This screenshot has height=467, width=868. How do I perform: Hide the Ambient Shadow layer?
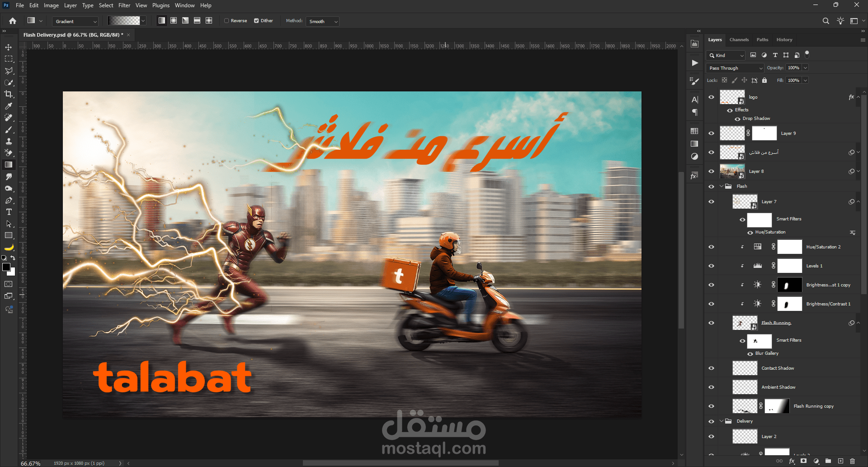[711, 387]
